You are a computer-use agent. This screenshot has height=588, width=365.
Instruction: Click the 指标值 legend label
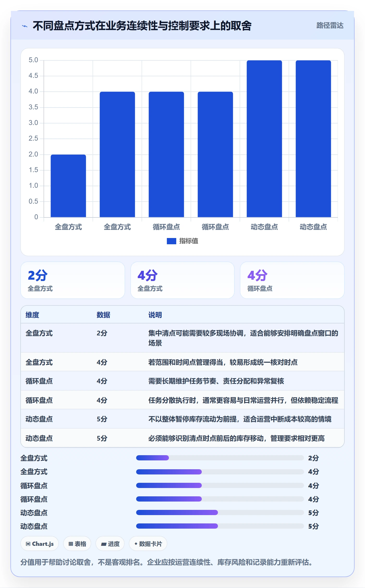(189, 241)
